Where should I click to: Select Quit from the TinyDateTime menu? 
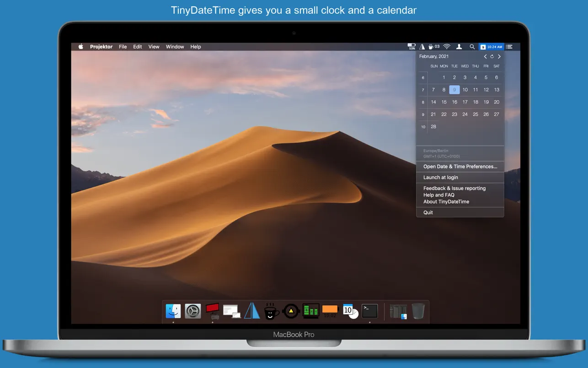pyautogui.click(x=428, y=212)
